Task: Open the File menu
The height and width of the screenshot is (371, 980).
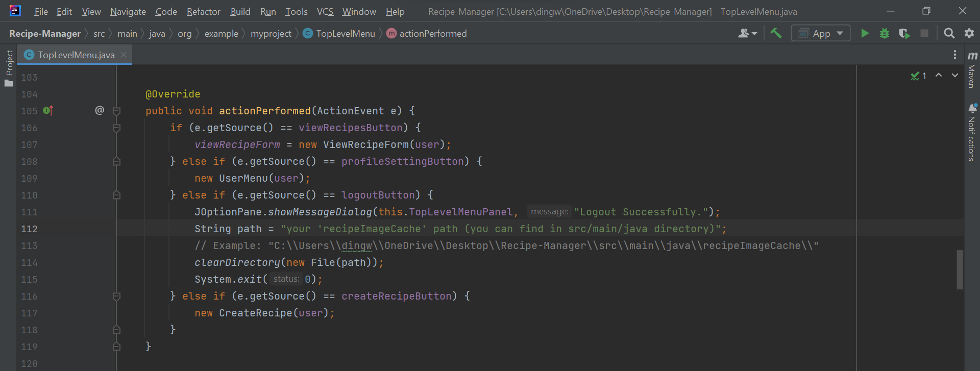Action: pyautogui.click(x=41, y=11)
